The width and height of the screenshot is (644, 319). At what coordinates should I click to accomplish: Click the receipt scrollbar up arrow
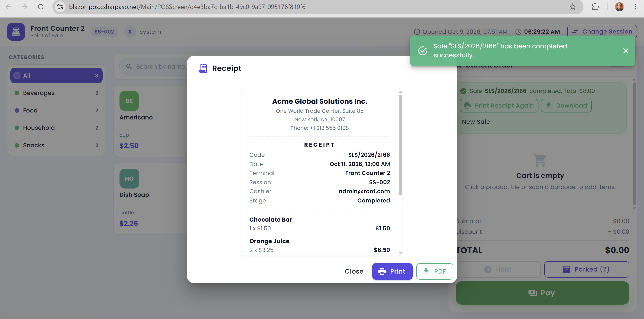tap(400, 92)
